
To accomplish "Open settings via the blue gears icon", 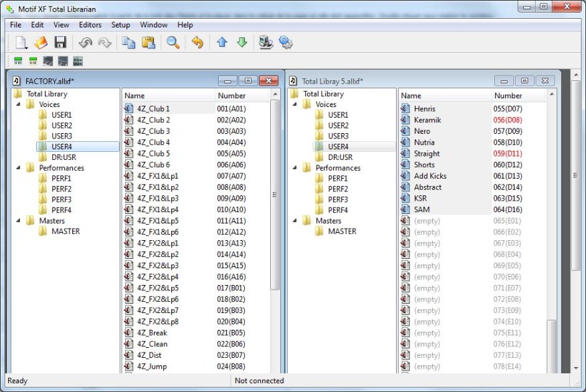I will pos(286,43).
